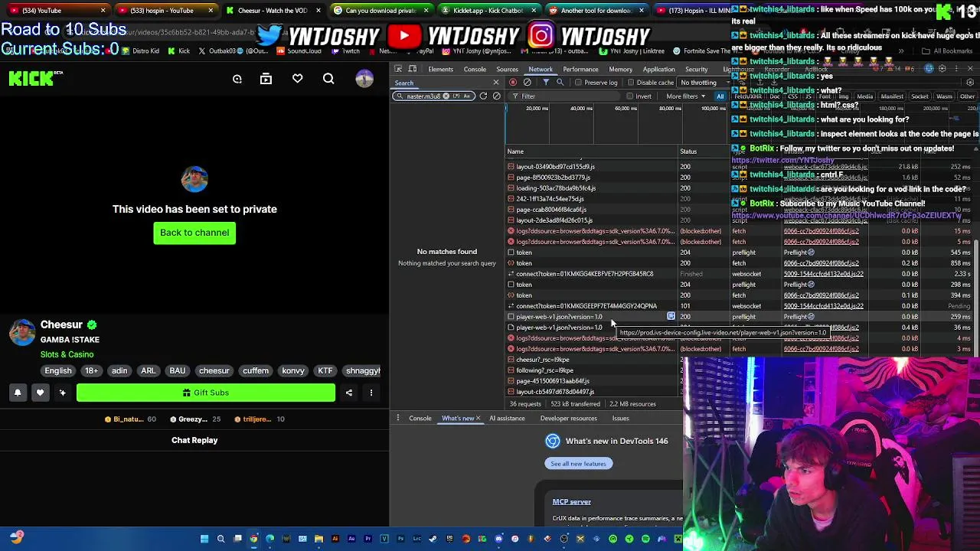Open the No throttling dropdown
Viewport: 980px width, 551px height.
coord(701,83)
